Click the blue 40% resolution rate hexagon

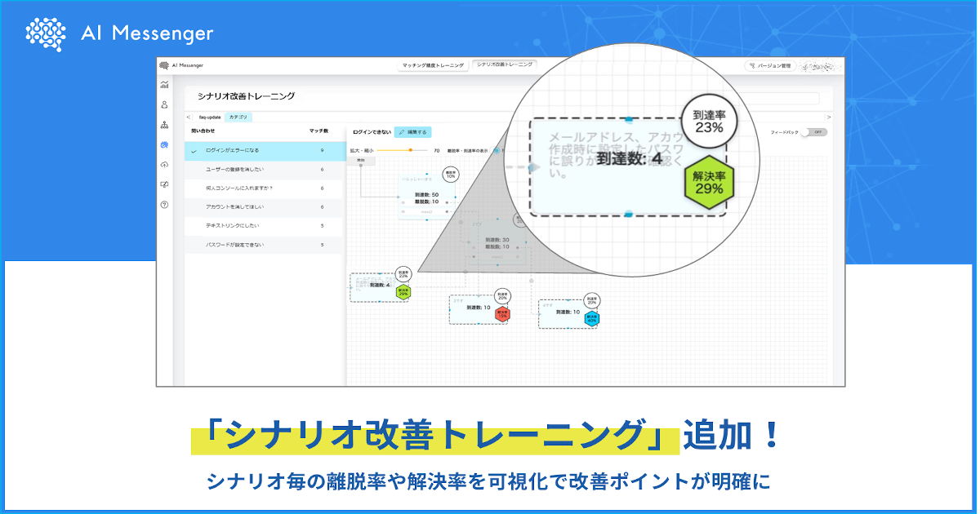coord(592,318)
